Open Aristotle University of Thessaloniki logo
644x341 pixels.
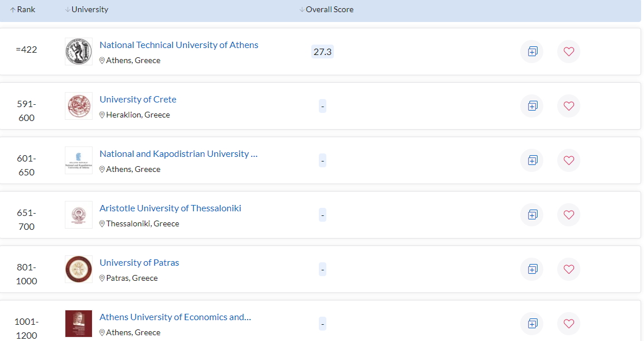79,215
